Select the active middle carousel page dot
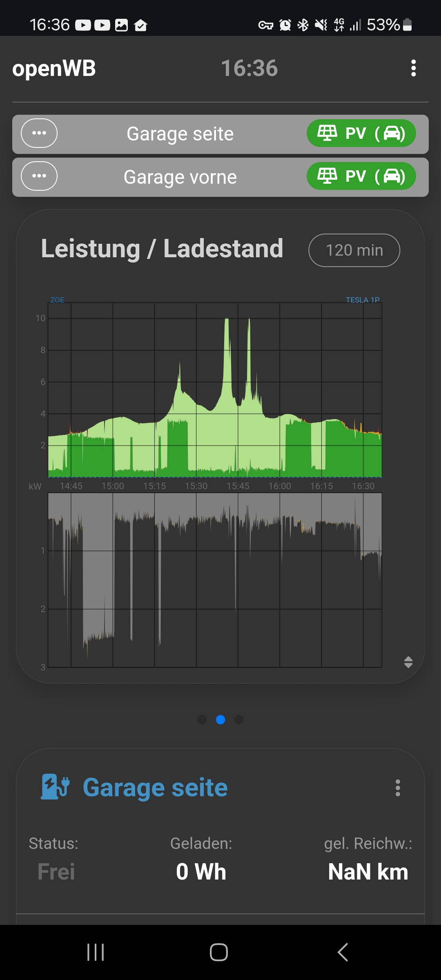Screen dimensions: 441x980 pyautogui.click(x=220, y=719)
